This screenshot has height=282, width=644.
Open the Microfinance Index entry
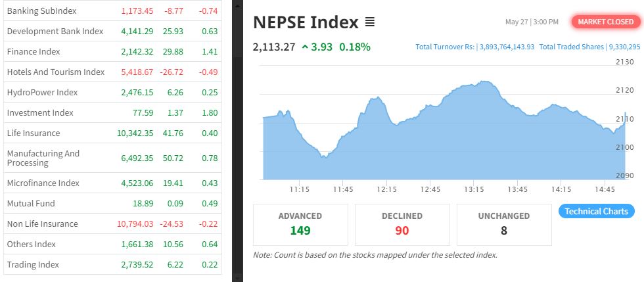click(x=43, y=183)
